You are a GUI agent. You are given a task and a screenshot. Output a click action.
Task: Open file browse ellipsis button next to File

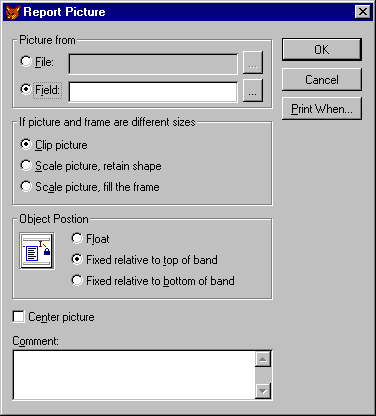click(253, 63)
